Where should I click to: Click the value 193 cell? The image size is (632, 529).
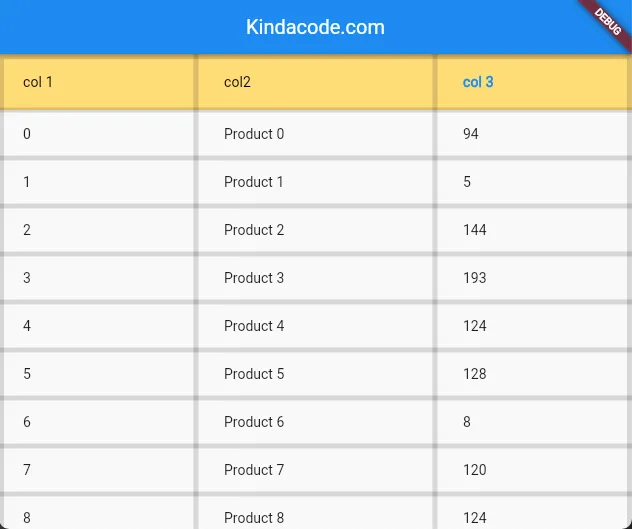tap(475, 278)
